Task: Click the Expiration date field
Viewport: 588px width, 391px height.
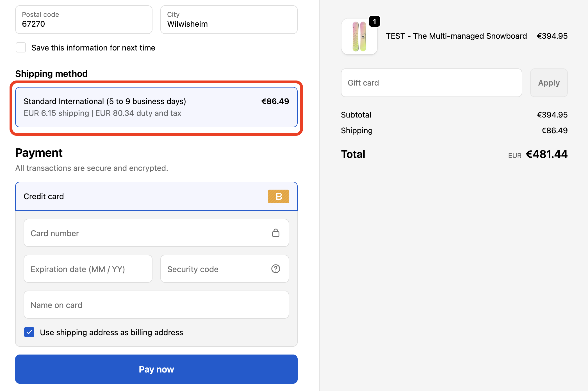Action: 88,269
